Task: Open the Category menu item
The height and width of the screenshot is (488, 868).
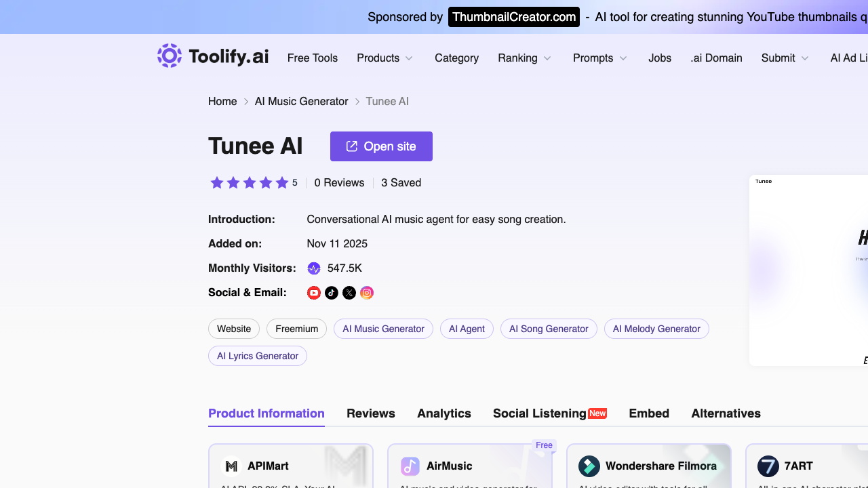Action: (456, 58)
